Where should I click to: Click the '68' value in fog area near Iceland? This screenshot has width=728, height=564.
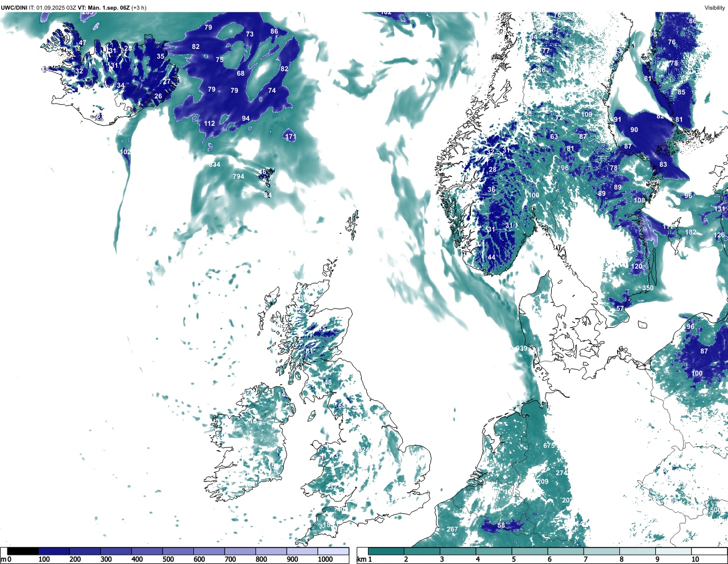[x=241, y=73]
